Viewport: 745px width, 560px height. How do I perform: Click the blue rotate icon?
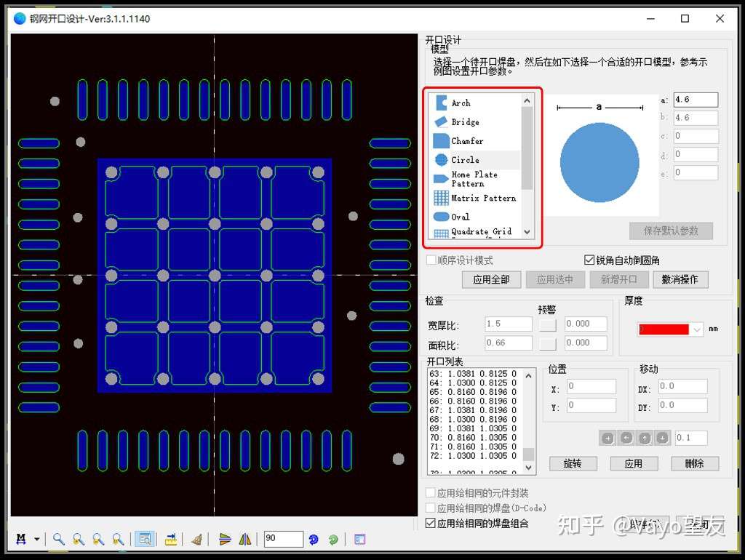click(x=314, y=540)
